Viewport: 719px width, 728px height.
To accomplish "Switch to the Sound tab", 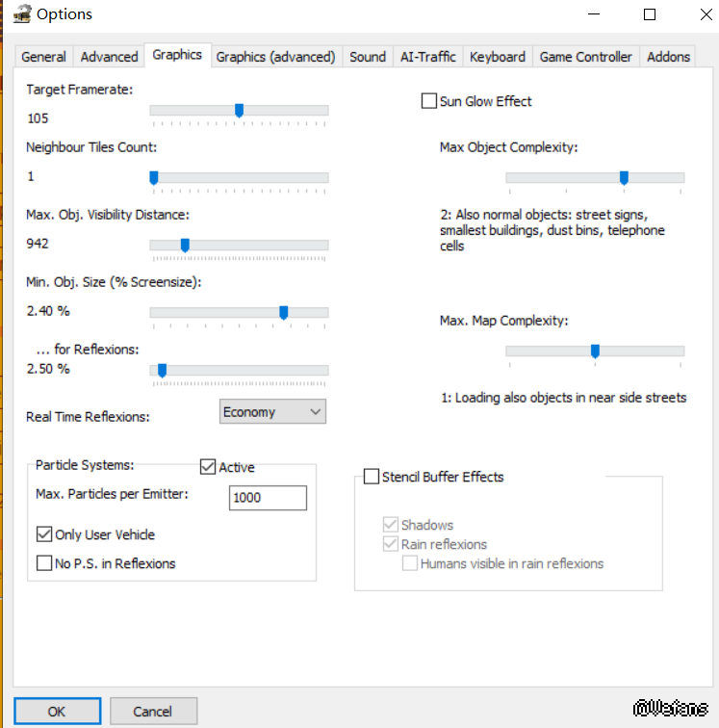I will pyautogui.click(x=368, y=57).
